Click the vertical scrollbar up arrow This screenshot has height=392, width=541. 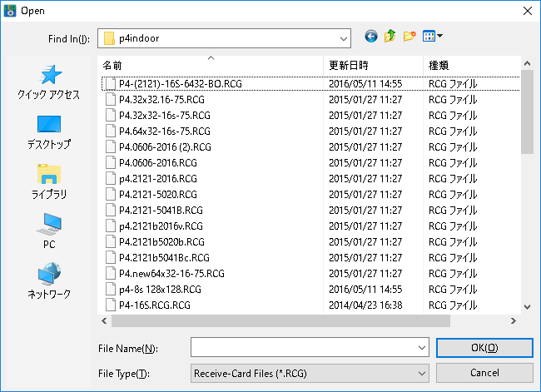[527, 63]
